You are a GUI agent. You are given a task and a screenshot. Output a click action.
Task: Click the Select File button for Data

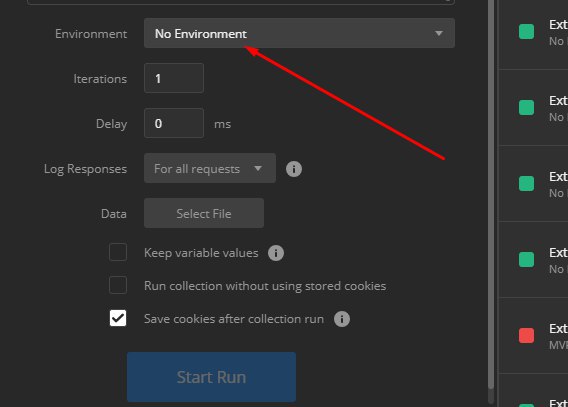click(x=204, y=213)
